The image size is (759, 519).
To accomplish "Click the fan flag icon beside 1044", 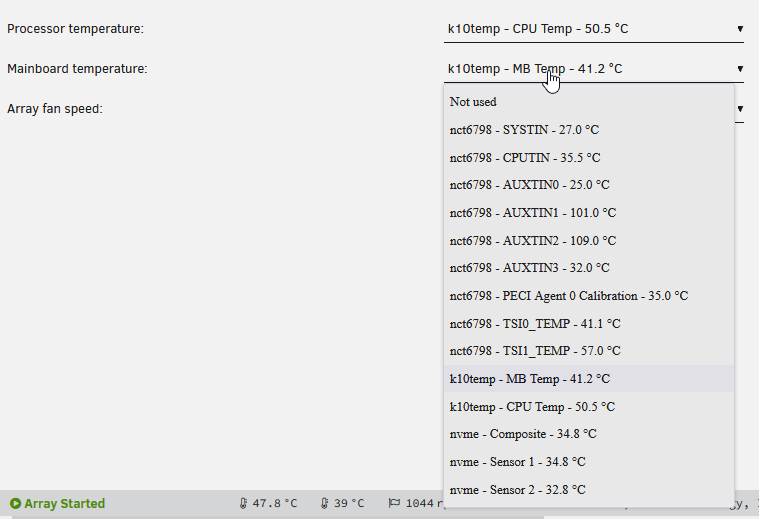I will click(394, 503).
